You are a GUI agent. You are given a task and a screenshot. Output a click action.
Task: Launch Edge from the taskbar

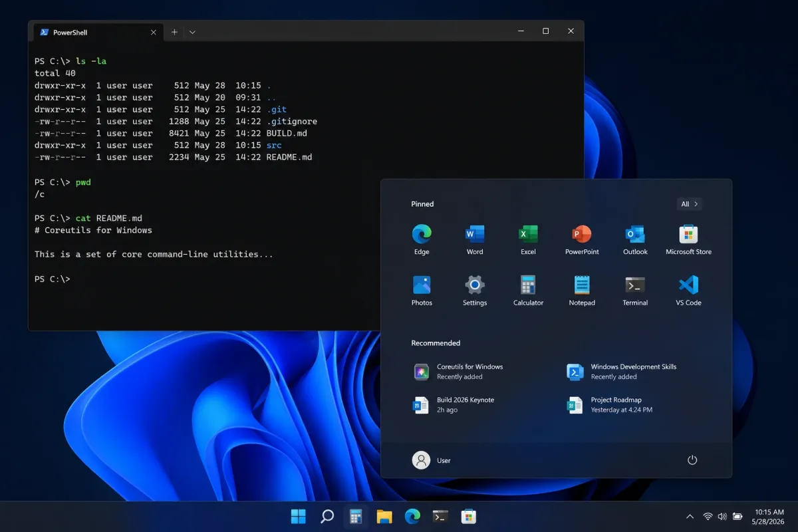412,516
